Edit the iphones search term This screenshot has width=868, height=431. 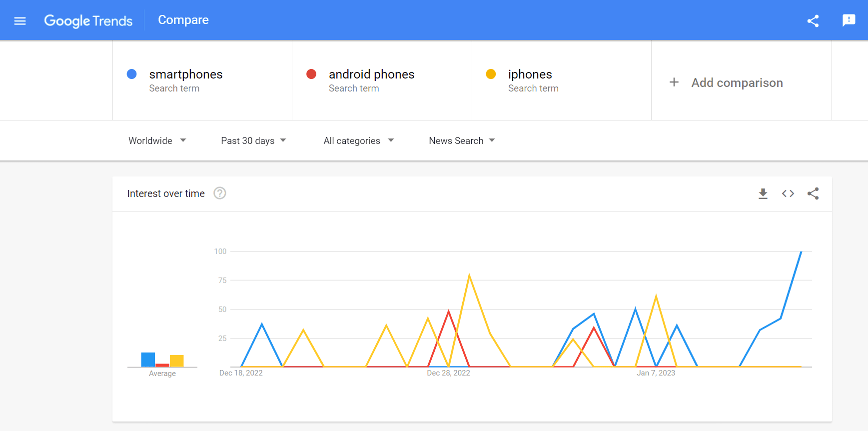click(x=530, y=74)
